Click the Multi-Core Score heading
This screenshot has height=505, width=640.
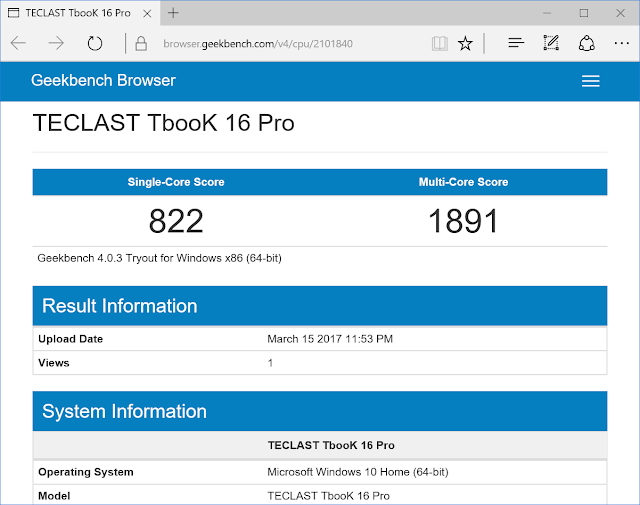[x=463, y=182]
